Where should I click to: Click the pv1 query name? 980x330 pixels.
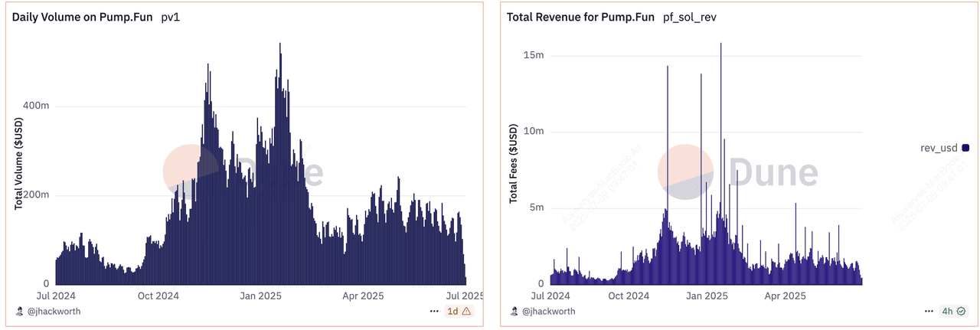[x=169, y=17]
